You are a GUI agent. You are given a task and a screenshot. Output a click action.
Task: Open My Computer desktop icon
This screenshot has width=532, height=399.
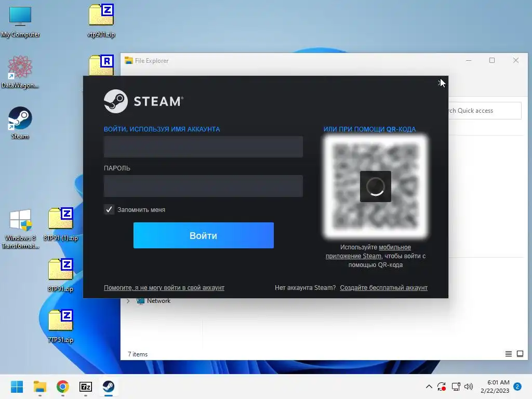pyautogui.click(x=20, y=22)
